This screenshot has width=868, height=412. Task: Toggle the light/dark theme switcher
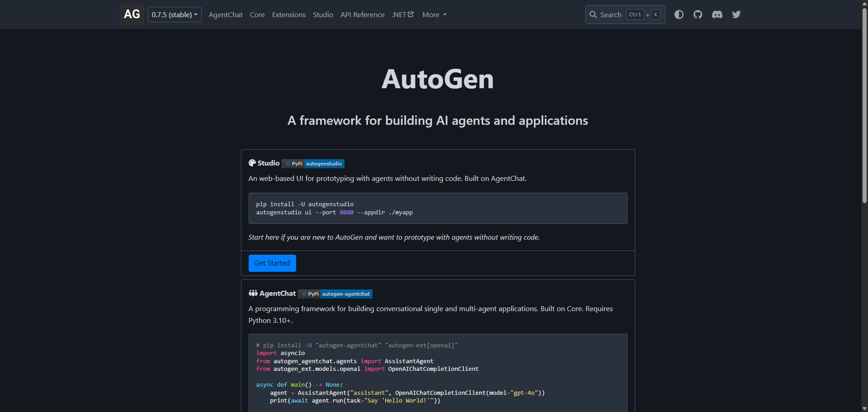click(679, 14)
